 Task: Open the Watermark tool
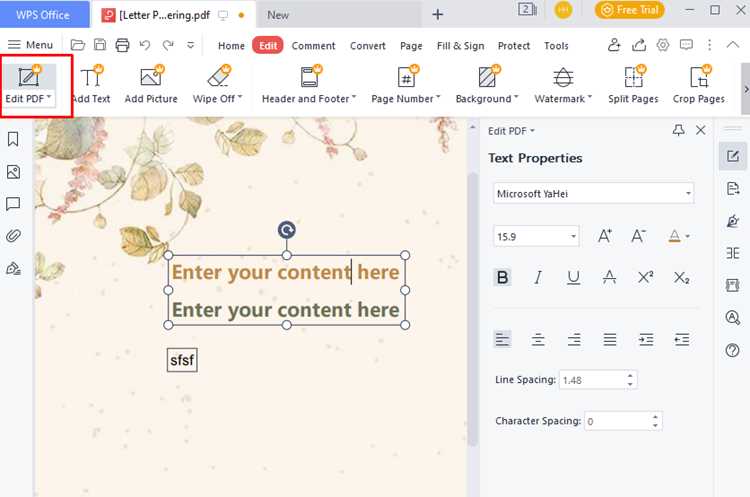[563, 85]
